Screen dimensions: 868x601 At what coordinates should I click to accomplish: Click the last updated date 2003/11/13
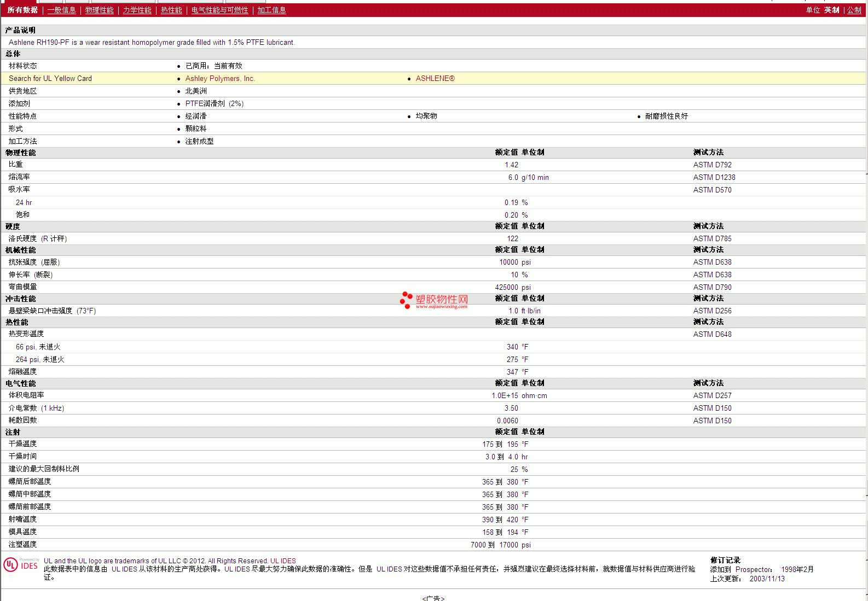[x=767, y=579]
